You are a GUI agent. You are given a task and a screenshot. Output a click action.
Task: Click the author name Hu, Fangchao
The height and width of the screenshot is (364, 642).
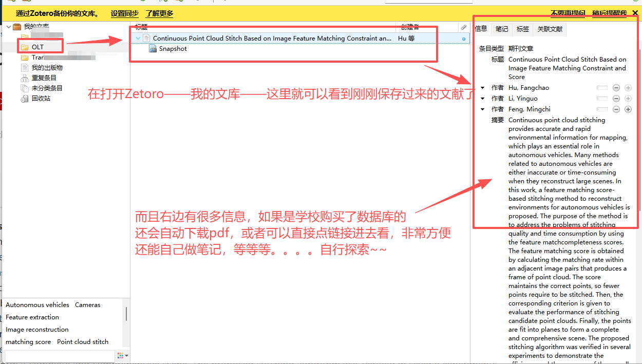(528, 88)
